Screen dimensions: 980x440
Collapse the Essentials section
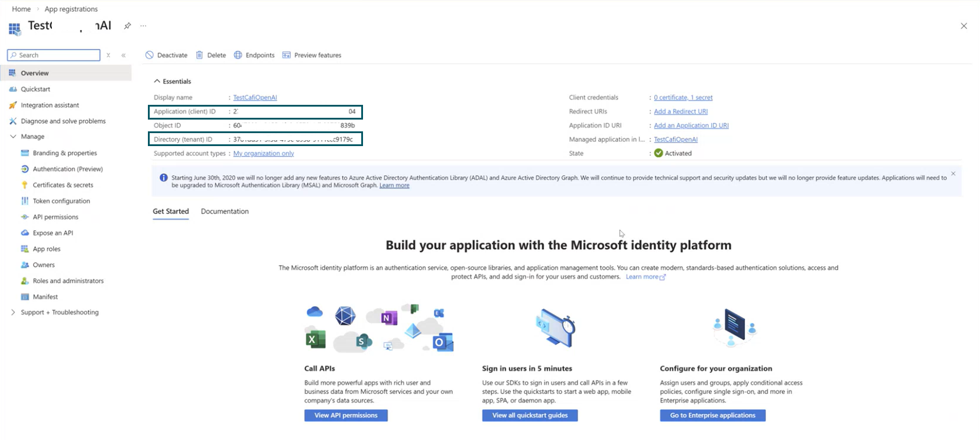pos(157,81)
